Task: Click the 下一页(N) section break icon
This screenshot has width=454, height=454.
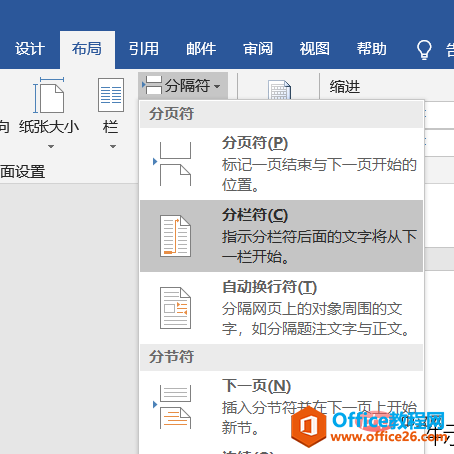Action: click(172, 407)
